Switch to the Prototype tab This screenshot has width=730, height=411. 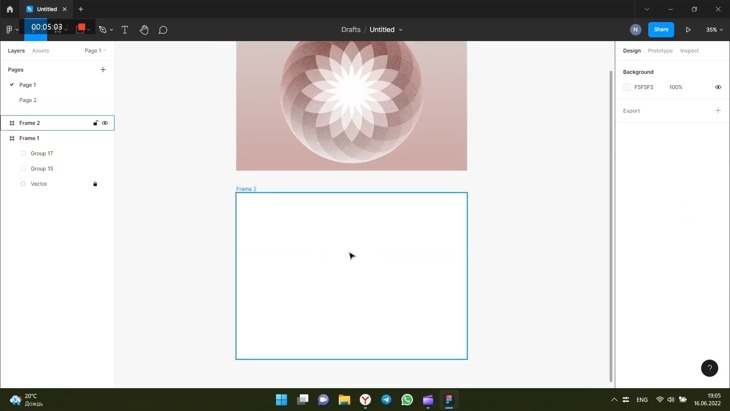(x=660, y=51)
